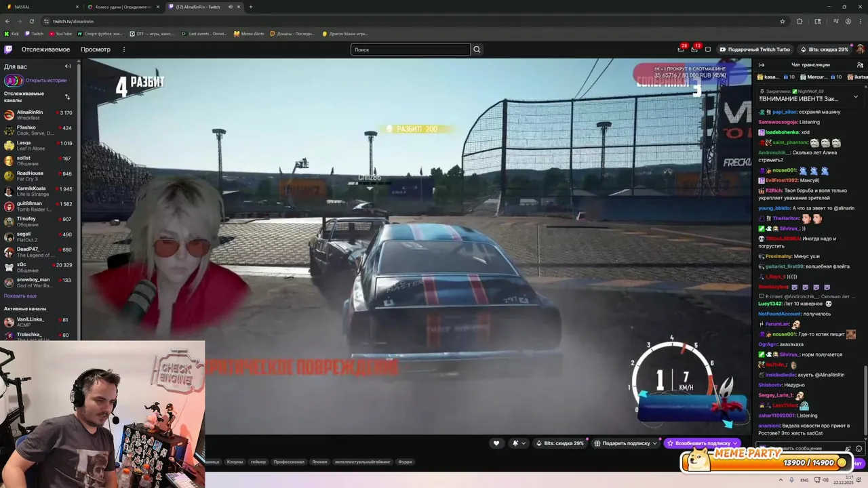Viewport: 868px width, 488px height.
Task: Click the stories avatar in sidebar
Action: tap(12, 81)
